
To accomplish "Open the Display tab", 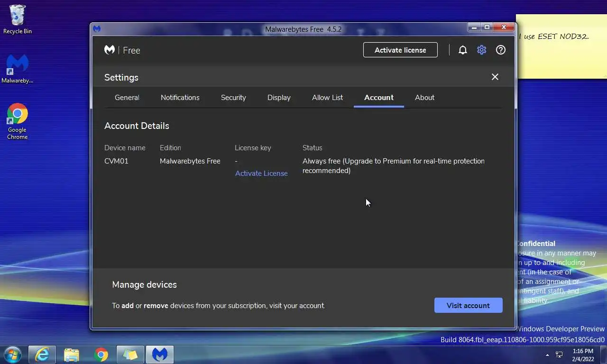I will tap(279, 97).
